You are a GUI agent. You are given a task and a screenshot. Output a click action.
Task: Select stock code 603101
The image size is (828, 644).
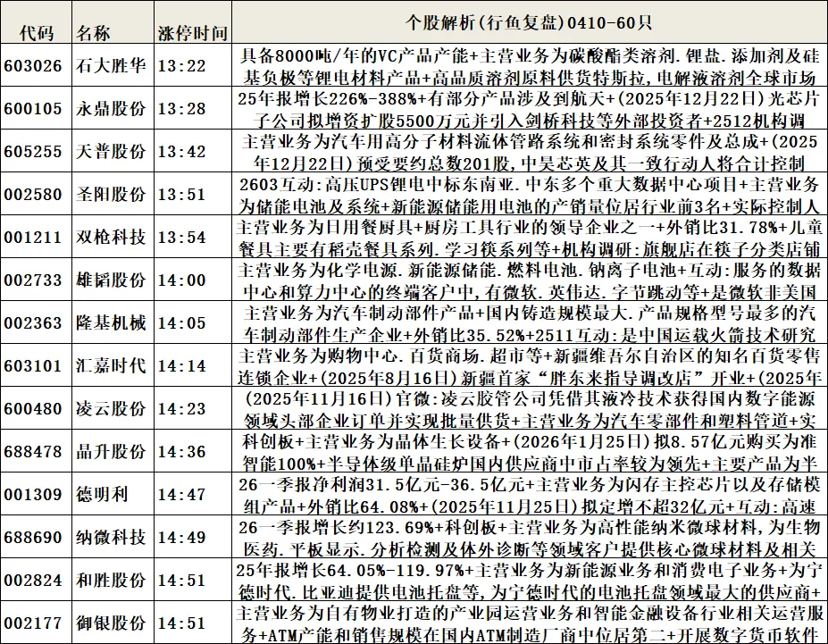(33, 366)
